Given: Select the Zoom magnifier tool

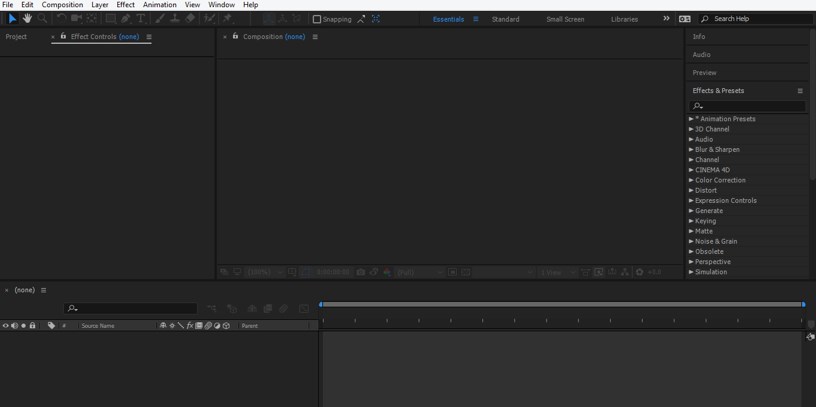Looking at the screenshot, I should click(x=42, y=19).
